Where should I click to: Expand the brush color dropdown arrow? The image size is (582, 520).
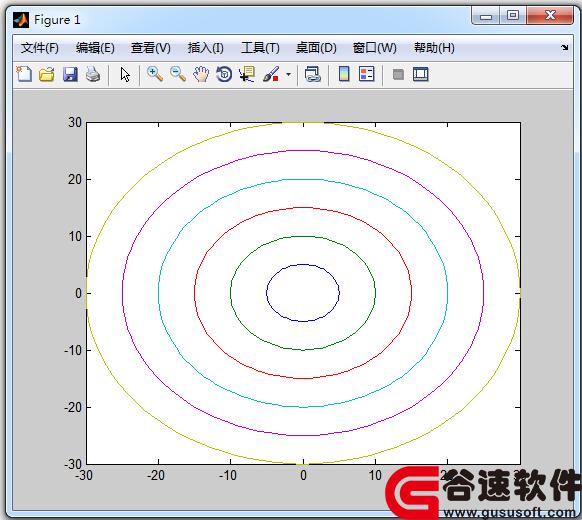[288, 74]
